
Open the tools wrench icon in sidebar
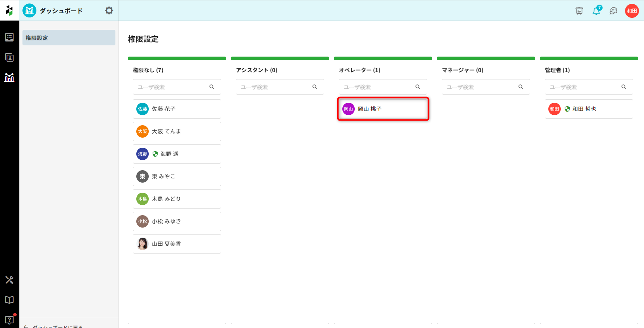pos(9,280)
